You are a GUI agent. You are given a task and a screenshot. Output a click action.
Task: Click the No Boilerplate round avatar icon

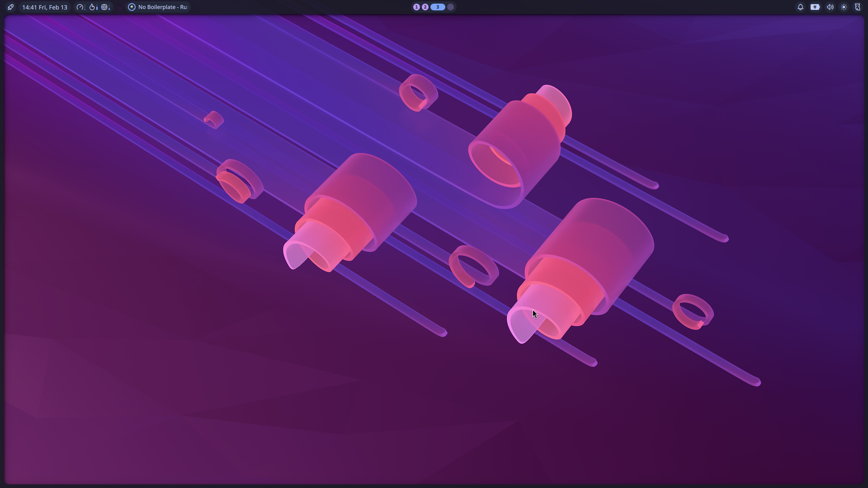pos(132,7)
